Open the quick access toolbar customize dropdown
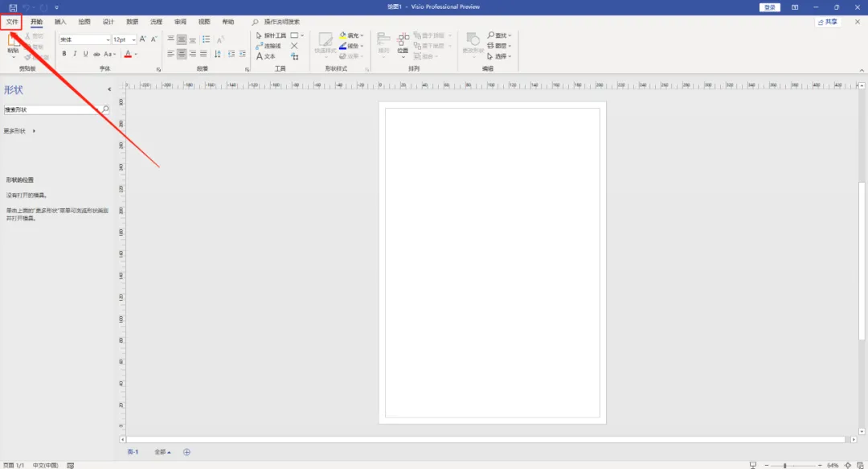 coord(56,8)
